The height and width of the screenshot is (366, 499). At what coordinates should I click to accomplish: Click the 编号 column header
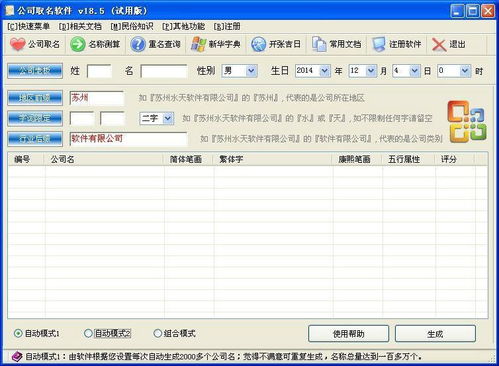pos(26,159)
